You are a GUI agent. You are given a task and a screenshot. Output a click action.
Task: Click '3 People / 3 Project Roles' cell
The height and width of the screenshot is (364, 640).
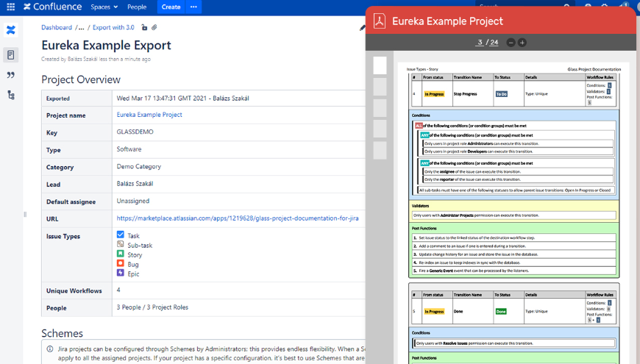(152, 307)
